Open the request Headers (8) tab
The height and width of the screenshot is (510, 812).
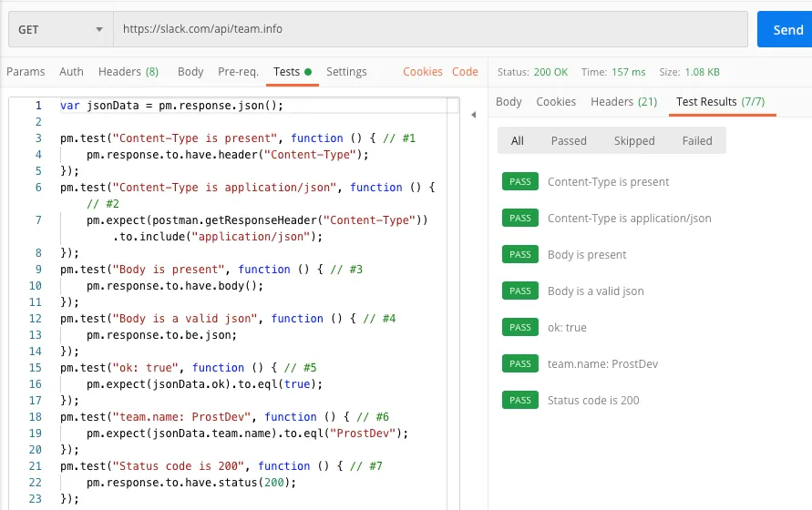tap(128, 71)
